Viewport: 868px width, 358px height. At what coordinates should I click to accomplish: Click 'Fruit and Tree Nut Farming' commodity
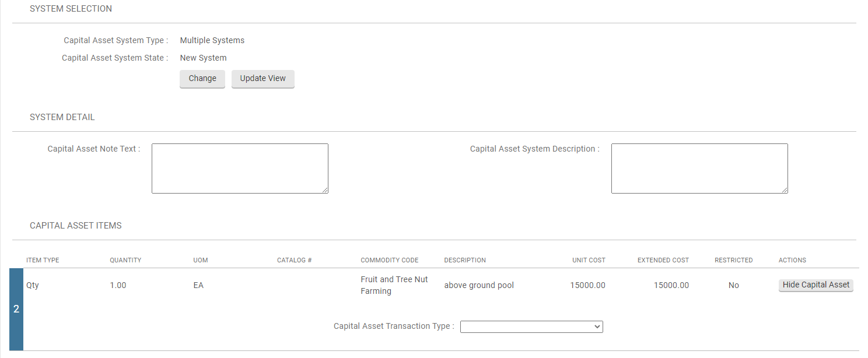click(394, 286)
